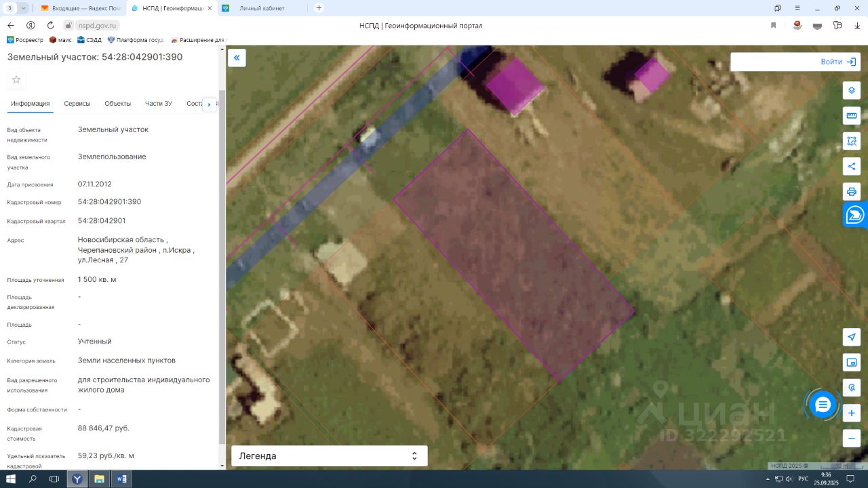Click the highlighted purple parcel on map
Image resolution: width=868 pixels, height=488 pixels.
point(514,255)
